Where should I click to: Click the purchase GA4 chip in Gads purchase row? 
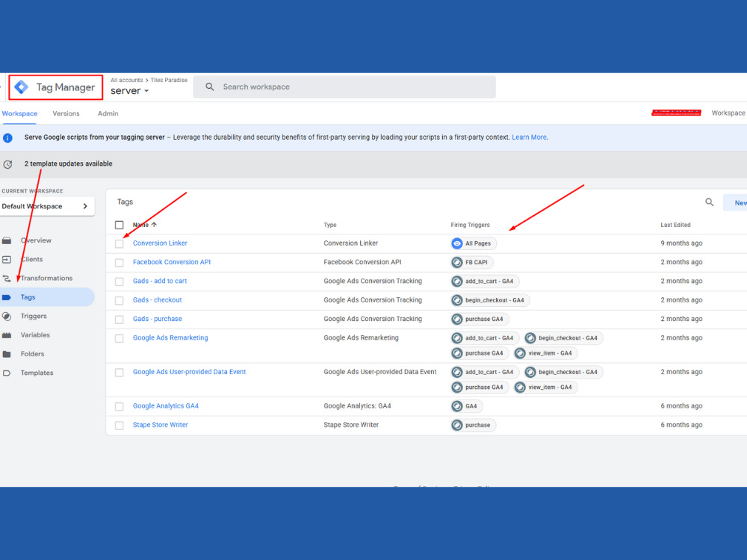click(480, 319)
